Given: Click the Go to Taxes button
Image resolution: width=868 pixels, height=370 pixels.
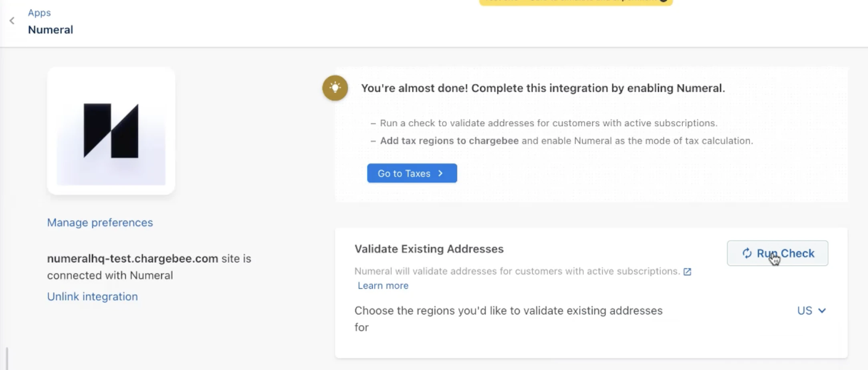Looking at the screenshot, I should pyautogui.click(x=412, y=173).
